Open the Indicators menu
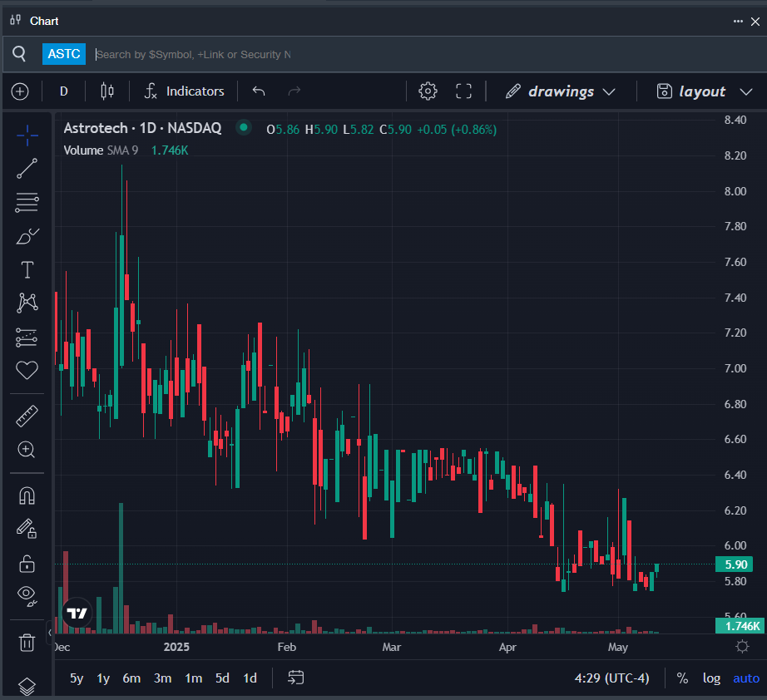767x700 pixels. point(185,91)
